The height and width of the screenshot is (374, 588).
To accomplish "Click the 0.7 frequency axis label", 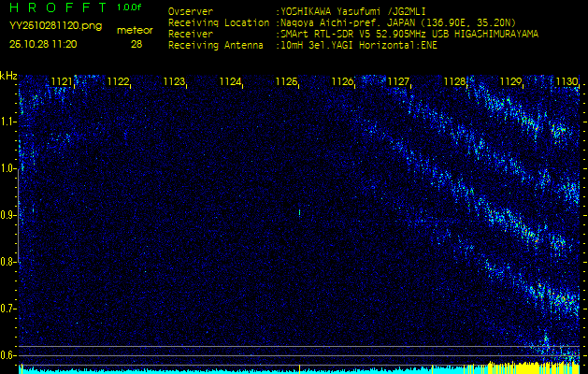I will (x=8, y=308).
